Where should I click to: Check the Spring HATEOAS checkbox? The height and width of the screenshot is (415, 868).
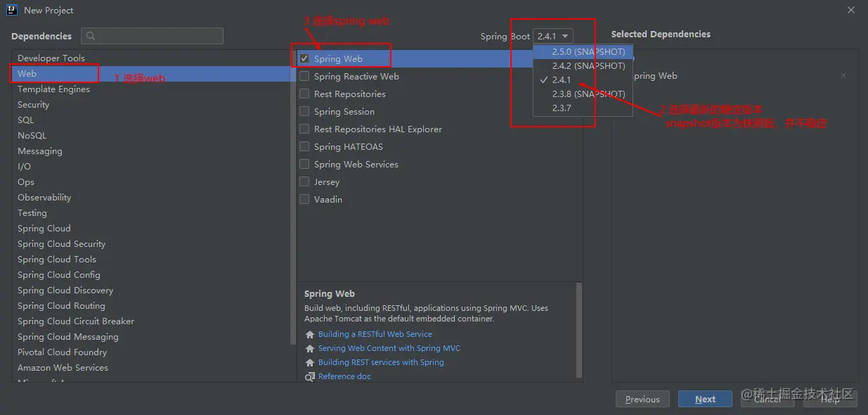tap(304, 146)
